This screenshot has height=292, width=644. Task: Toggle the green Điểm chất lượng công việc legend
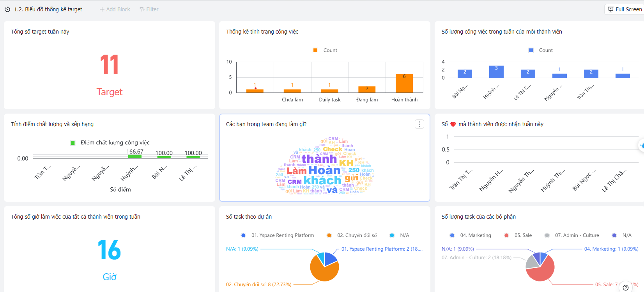click(x=110, y=143)
